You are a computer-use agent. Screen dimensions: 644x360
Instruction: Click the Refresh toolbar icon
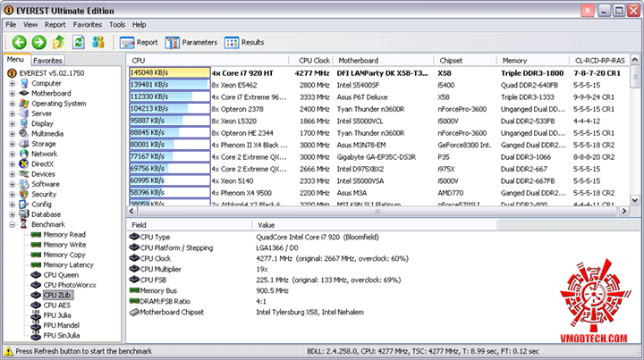point(79,42)
